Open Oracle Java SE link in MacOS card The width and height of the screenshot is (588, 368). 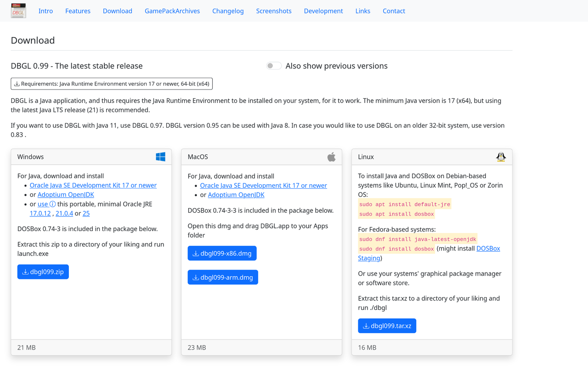click(x=264, y=186)
